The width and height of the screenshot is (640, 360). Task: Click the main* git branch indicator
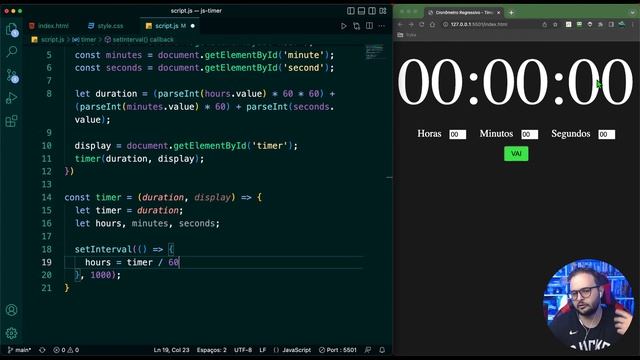pyautogui.click(x=19, y=350)
